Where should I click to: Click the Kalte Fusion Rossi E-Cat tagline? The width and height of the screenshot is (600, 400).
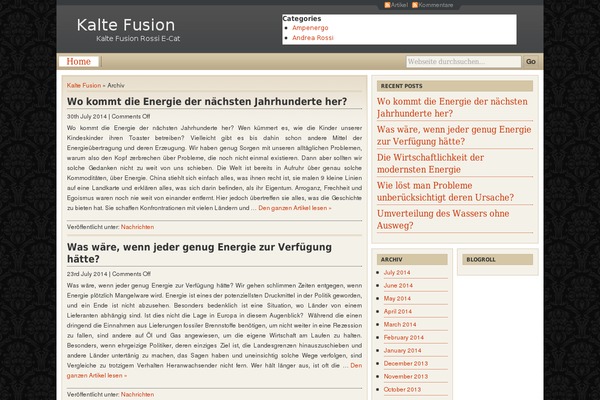[x=138, y=39]
